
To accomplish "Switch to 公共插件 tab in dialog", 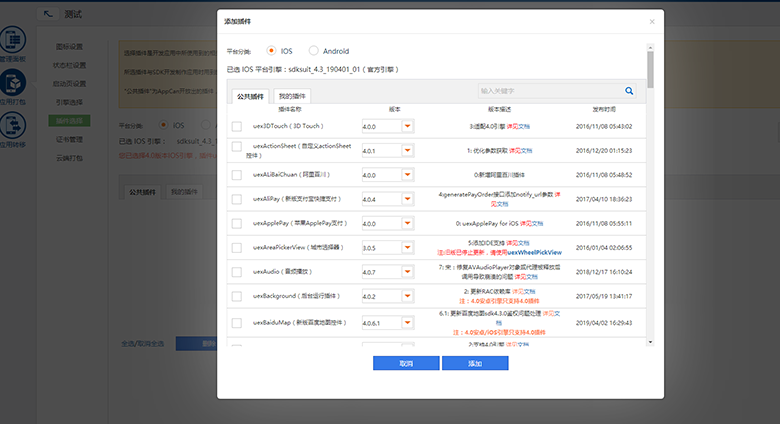I will click(x=250, y=96).
